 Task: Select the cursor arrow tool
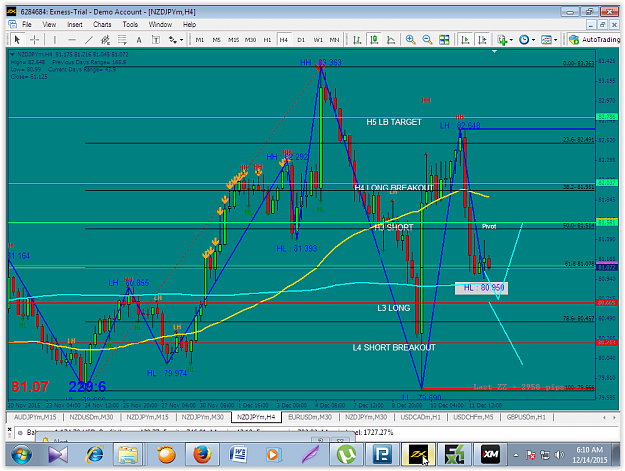click(17, 39)
